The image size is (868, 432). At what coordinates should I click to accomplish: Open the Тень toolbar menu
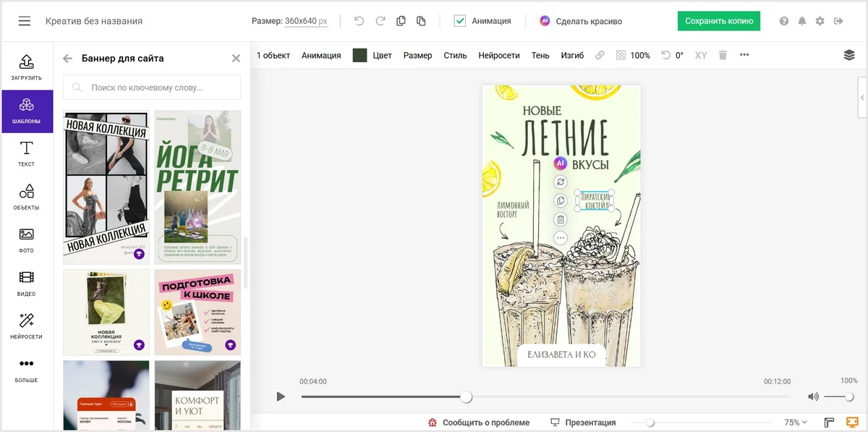(x=540, y=55)
